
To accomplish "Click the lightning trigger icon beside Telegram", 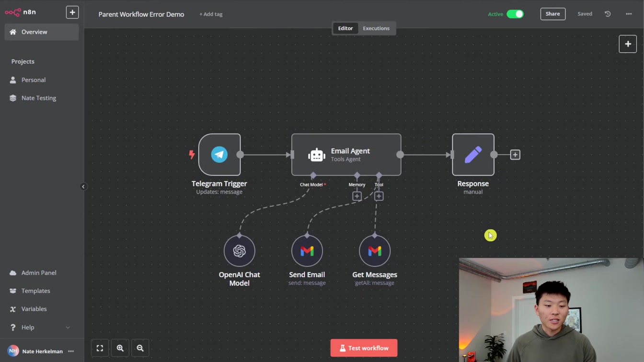I will [x=192, y=155].
